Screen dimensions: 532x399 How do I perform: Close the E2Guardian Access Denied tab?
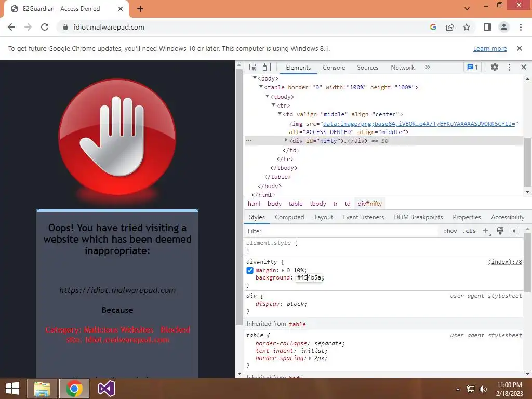(x=121, y=9)
